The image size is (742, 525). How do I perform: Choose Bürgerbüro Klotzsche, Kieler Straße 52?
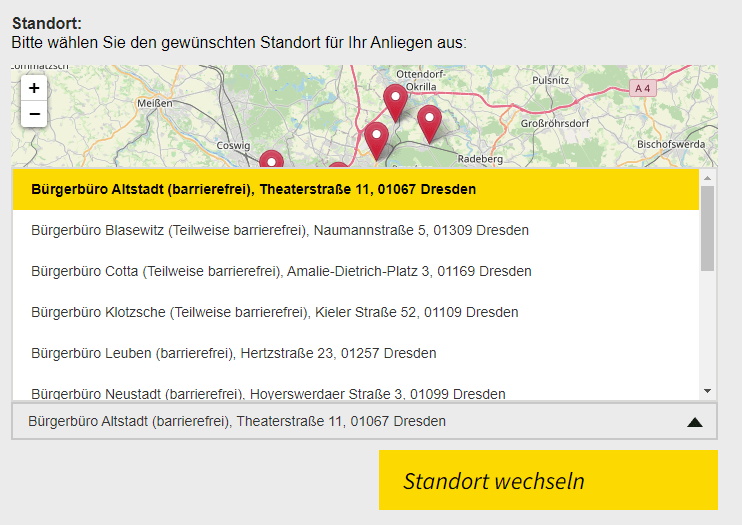point(356,312)
